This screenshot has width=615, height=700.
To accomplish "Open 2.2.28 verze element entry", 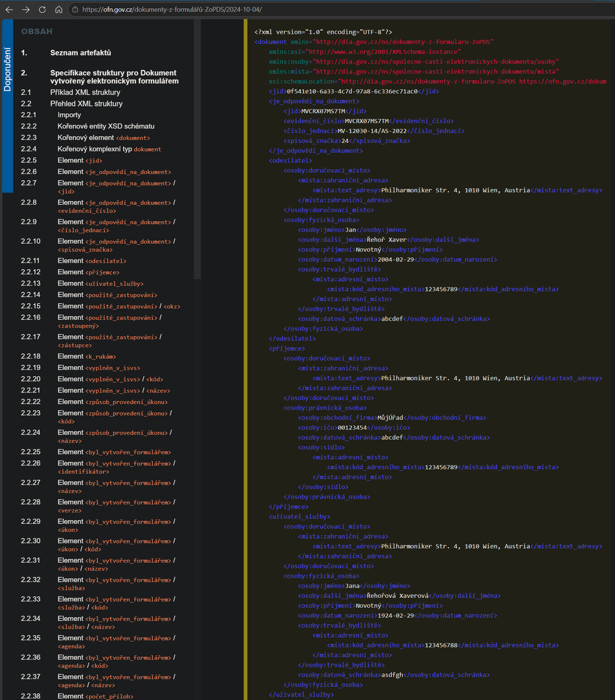I will pos(117,506).
